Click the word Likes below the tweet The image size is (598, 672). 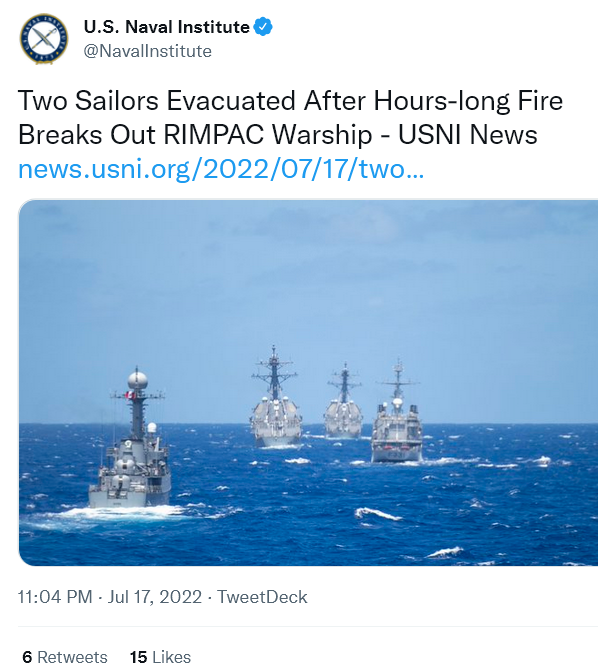[x=171, y=657]
